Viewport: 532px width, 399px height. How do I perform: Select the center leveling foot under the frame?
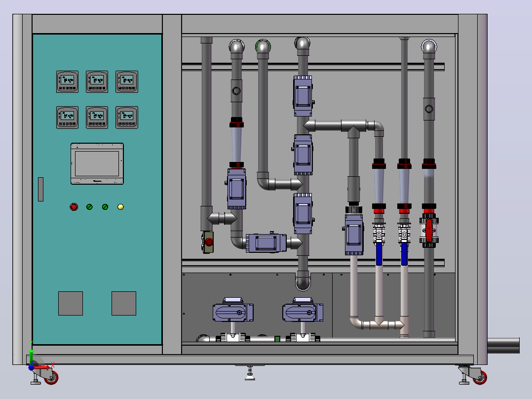tap(250, 372)
